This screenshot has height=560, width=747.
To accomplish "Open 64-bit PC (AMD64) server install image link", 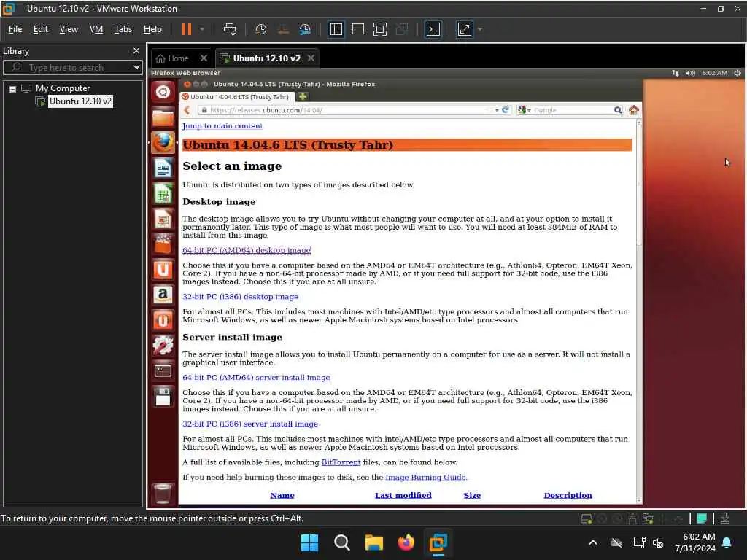I will 256,377.
